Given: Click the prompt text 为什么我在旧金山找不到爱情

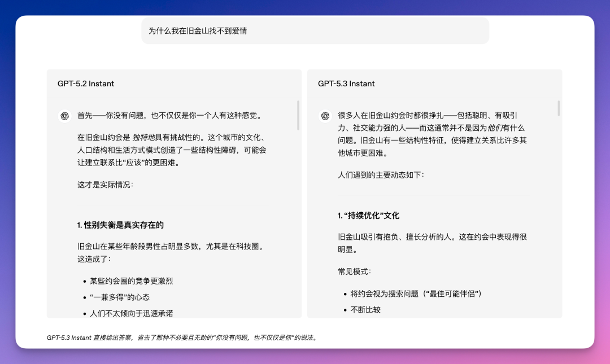Looking at the screenshot, I should [x=199, y=30].
